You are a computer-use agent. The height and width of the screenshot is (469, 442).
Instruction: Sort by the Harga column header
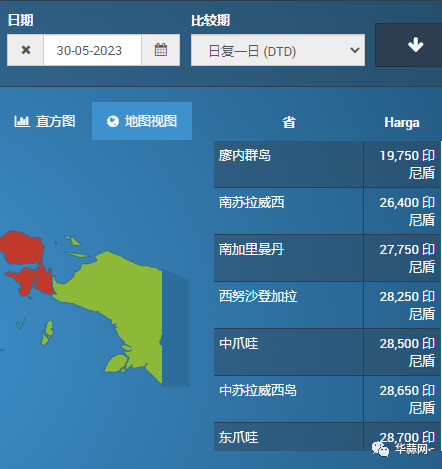[402, 123]
